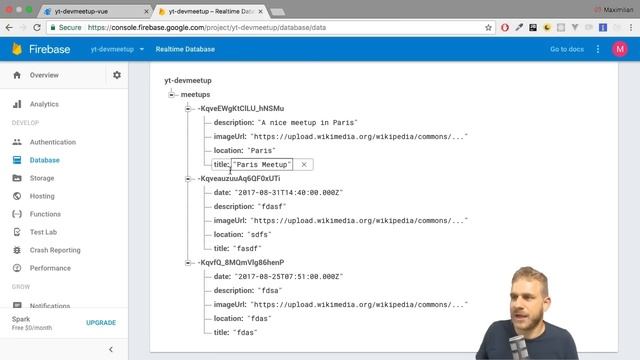Click the date "2017-08-25T07:51:00.000Z" value
The height and width of the screenshot is (360, 640).
pos(289,277)
